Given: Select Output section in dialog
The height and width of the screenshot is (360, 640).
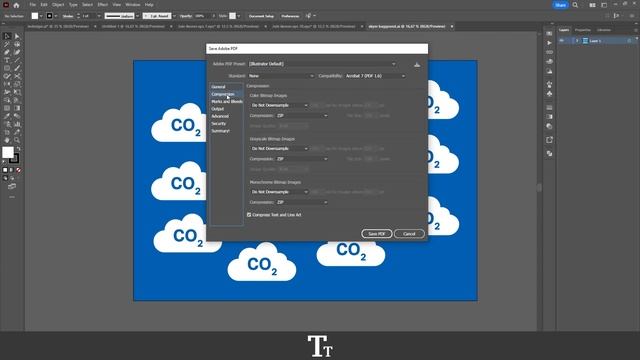Looking at the screenshot, I should tap(218, 109).
